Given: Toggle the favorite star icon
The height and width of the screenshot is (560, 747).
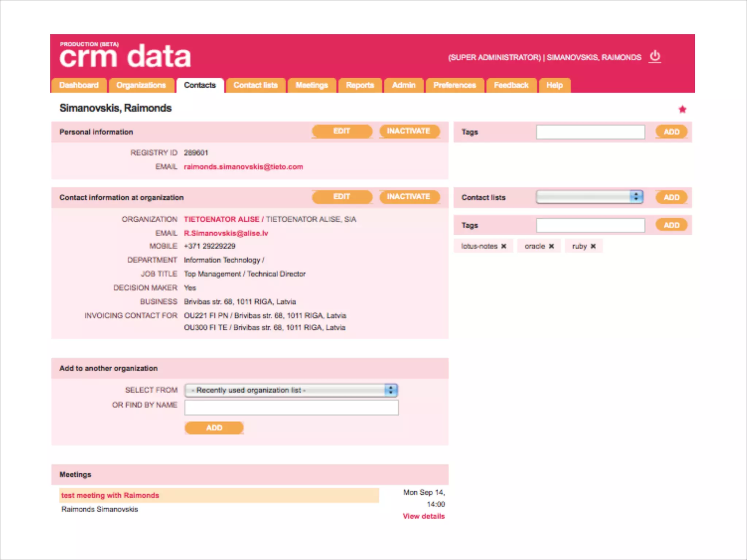Looking at the screenshot, I should pyautogui.click(x=682, y=109).
